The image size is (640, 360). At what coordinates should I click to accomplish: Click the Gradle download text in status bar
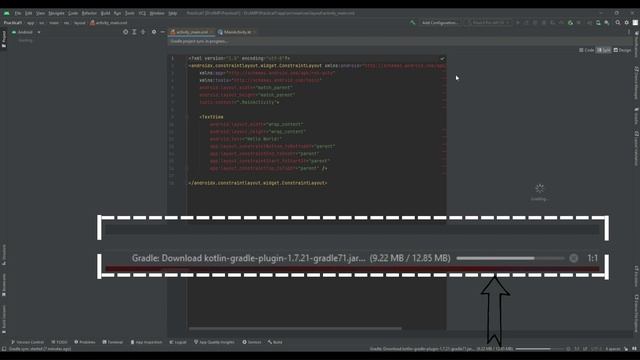click(x=441, y=349)
